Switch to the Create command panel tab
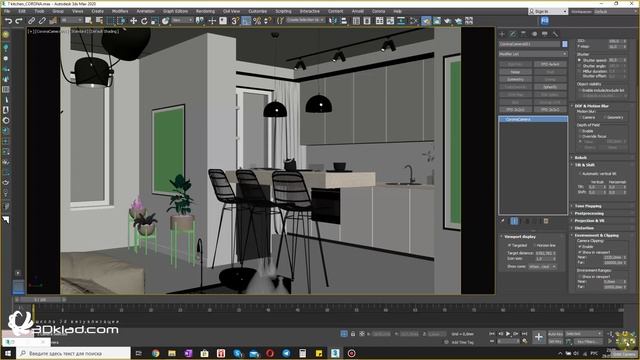This screenshot has height=360, width=640. tap(502, 34)
